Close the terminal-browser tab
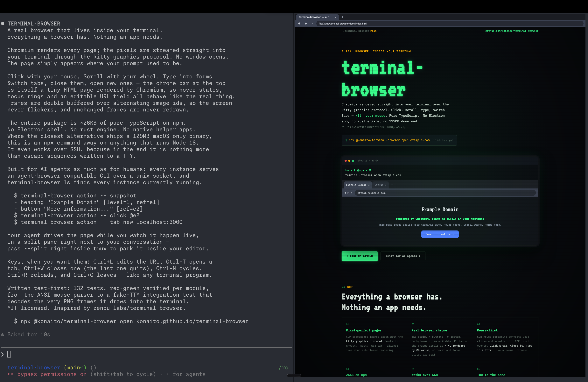Image resolution: width=588 pixels, height=382 pixels. pos(335,17)
